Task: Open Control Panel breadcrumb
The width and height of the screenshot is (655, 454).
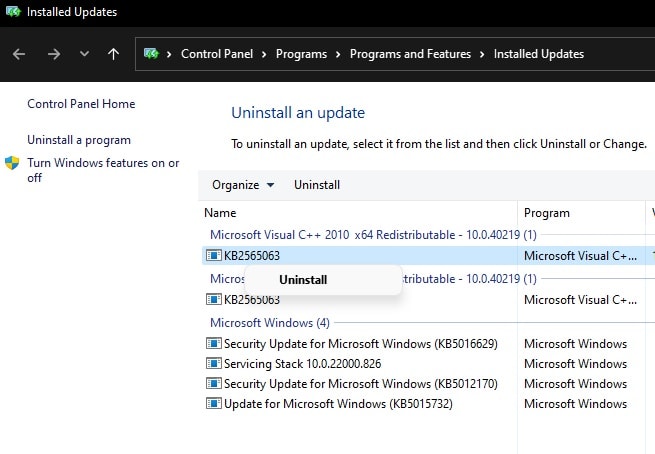Action: 217,54
